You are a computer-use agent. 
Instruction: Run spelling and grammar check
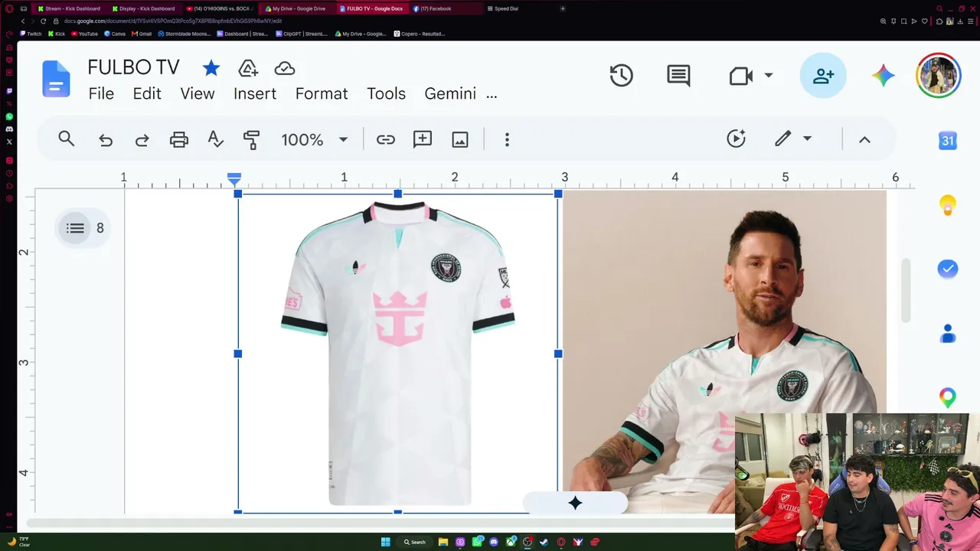pyautogui.click(x=216, y=139)
